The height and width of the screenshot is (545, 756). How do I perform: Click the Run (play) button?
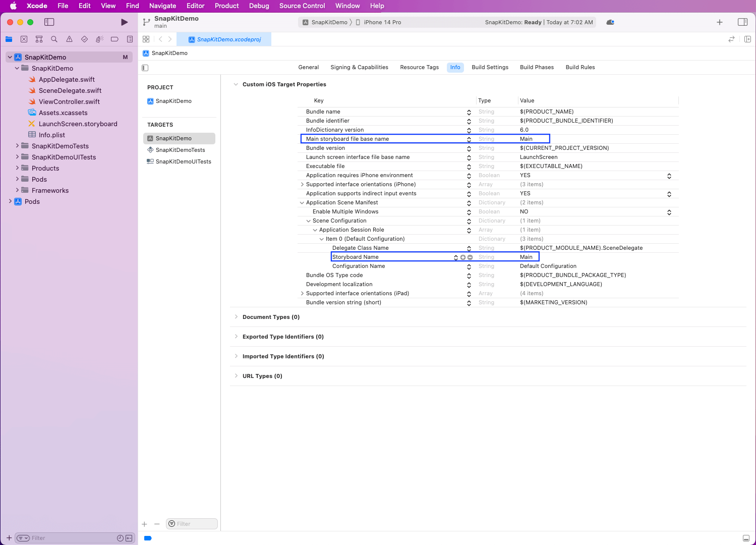pos(124,22)
